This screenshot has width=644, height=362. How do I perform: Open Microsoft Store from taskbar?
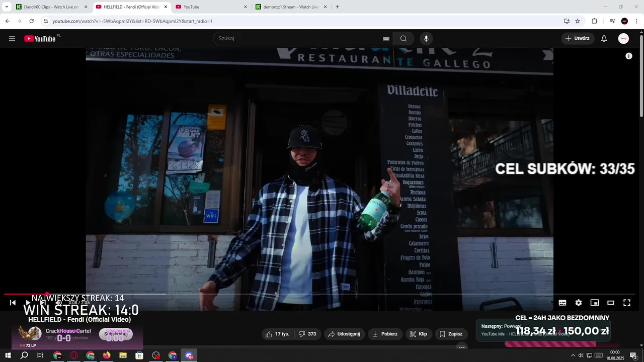point(139,355)
